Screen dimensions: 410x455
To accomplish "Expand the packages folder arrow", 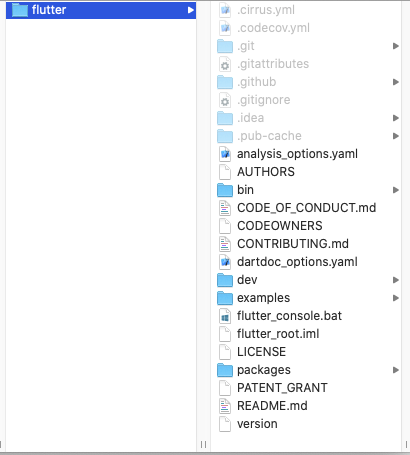I will pyautogui.click(x=396, y=370).
